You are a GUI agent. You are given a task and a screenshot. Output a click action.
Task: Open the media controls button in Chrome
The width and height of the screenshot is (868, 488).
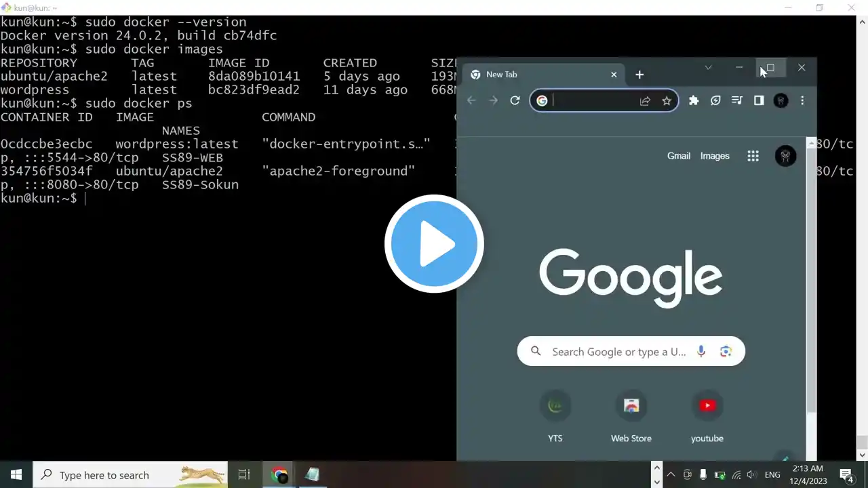click(x=737, y=100)
